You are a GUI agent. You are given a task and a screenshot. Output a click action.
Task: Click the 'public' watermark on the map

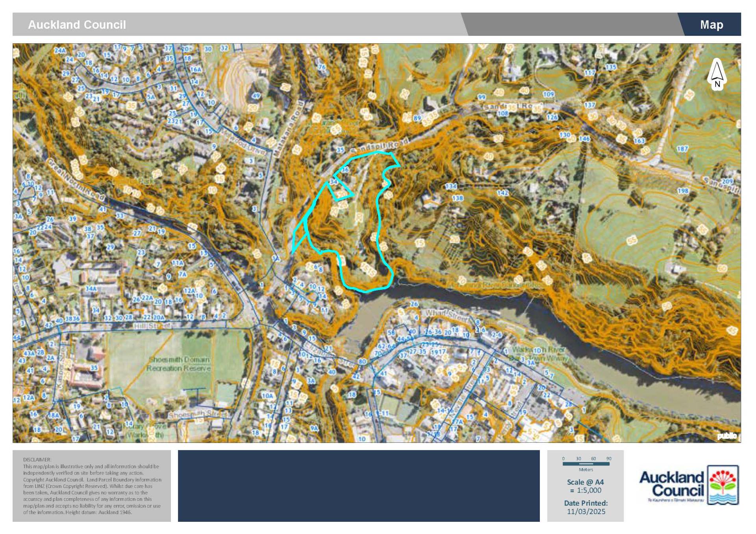click(x=726, y=436)
